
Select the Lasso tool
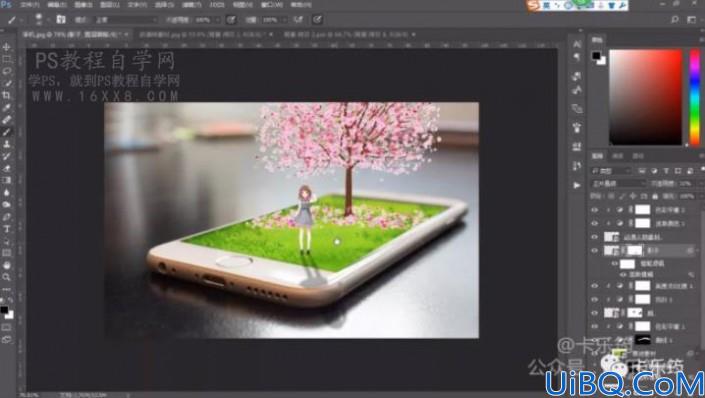tap(6, 71)
